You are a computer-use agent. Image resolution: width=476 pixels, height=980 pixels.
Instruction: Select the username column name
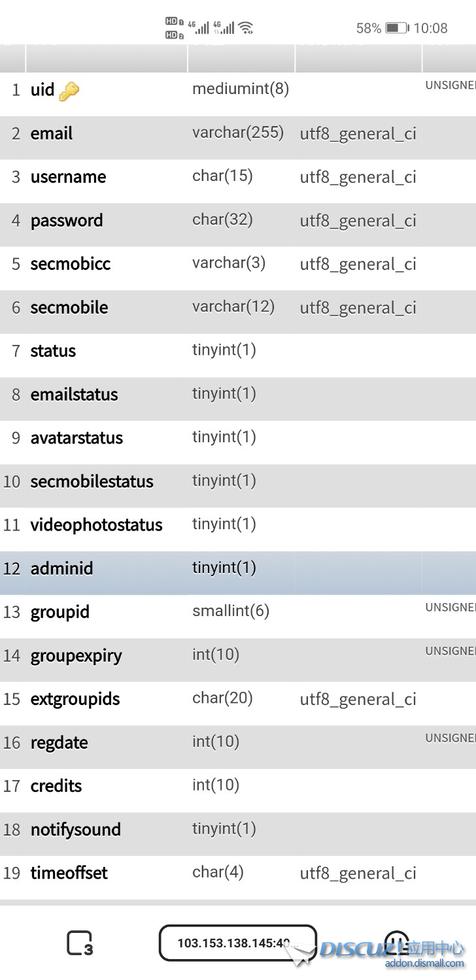68,176
